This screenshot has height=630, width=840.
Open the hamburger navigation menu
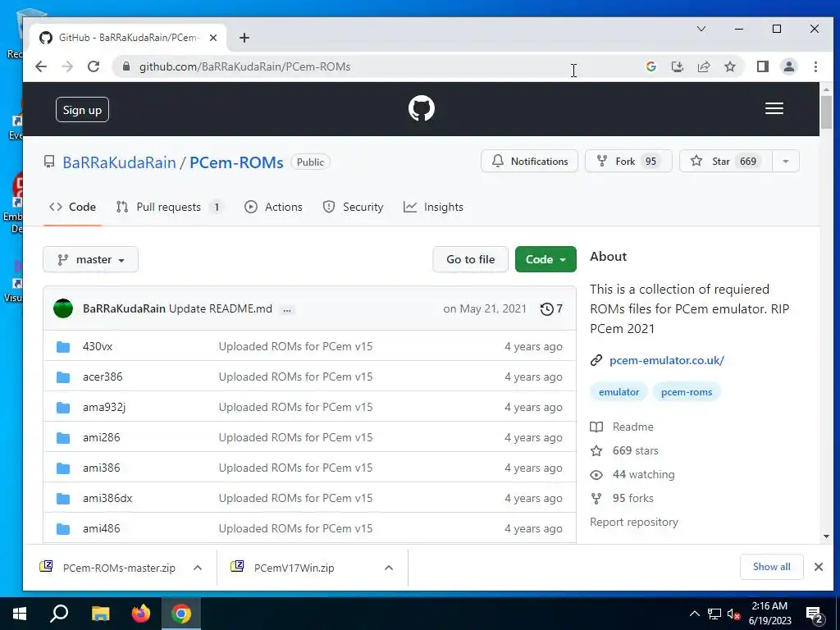[x=774, y=109]
